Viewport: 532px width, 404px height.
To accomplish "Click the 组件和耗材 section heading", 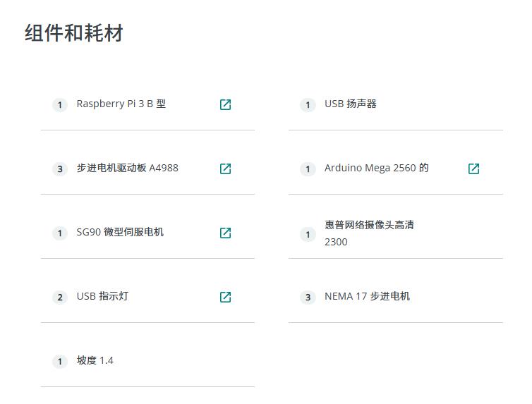I will click(x=74, y=33).
